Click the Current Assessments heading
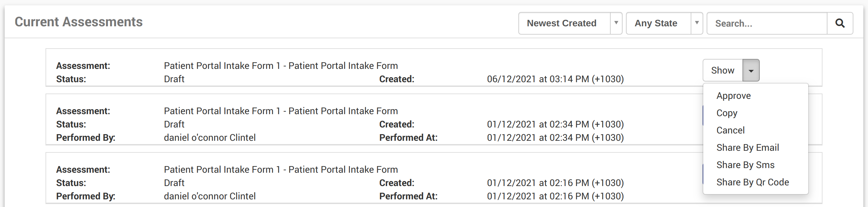Image resolution: width=868 pixels, height=207 pixels. pyautogui.click(x=78, y=22)
